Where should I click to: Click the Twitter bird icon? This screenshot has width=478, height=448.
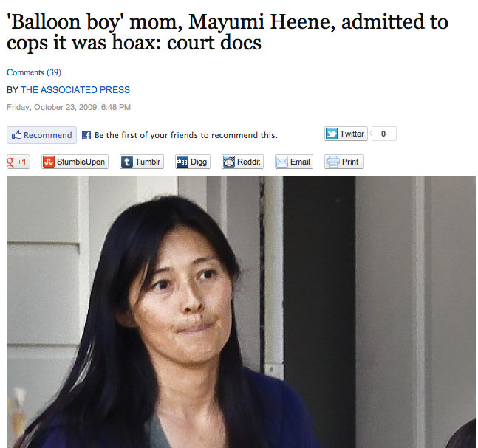click(x=332, y=134)
